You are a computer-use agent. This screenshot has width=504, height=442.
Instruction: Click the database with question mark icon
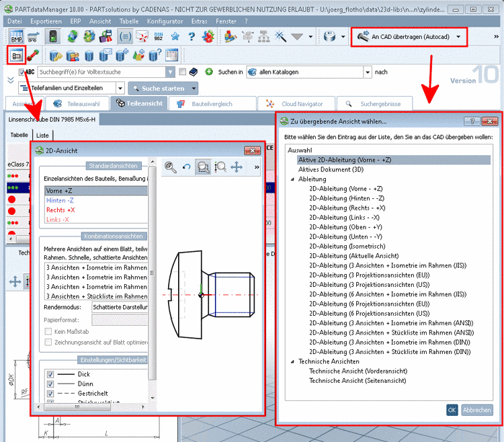click(155, 55)
